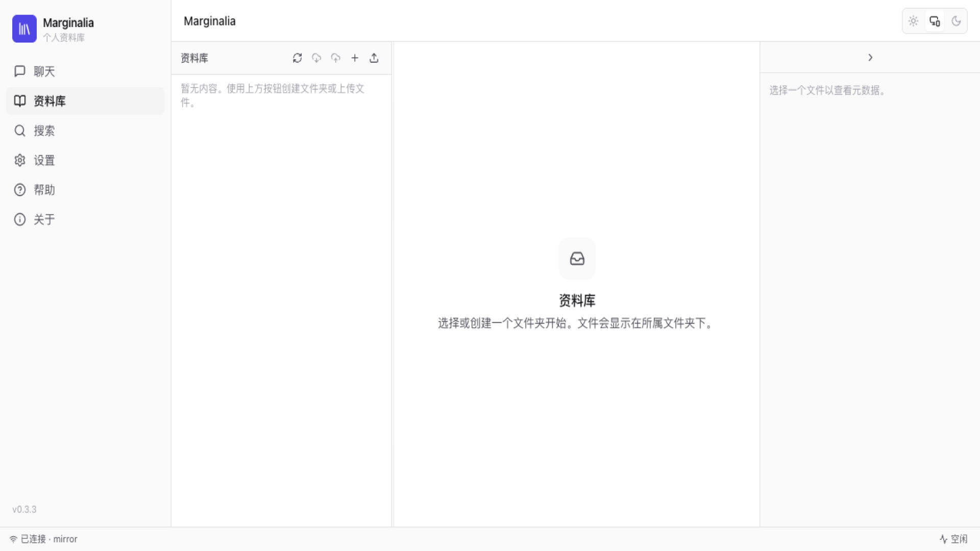Click the "Marginalia" title in the top header

point(210,21)
